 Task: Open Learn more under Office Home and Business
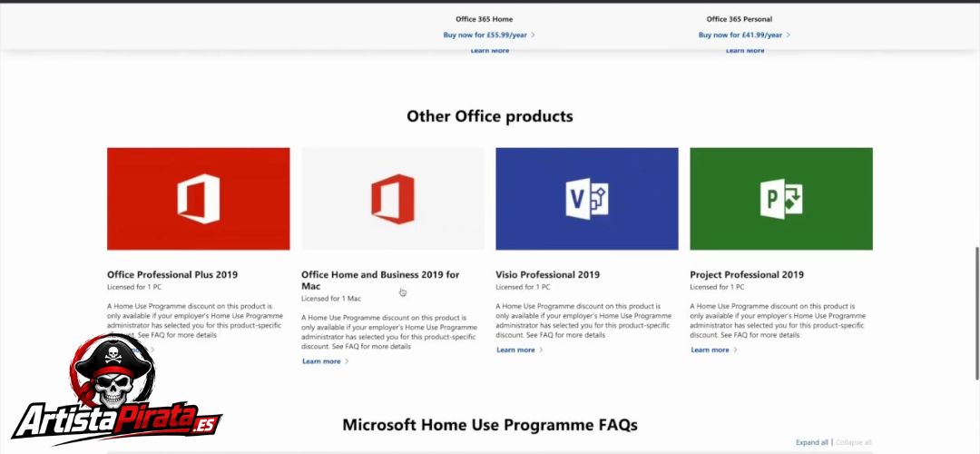pos(321,361)
